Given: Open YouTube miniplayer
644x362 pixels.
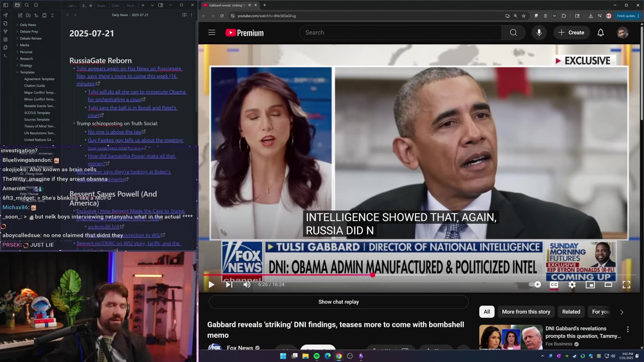Looking at the screenshot, I should [x=590, y=285].
